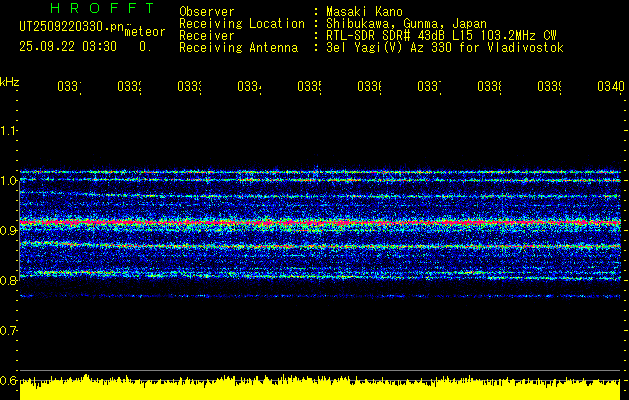Click the 0.8 kHz frequency axis tick
Screen dimensions: 629x400
point(9,281)
